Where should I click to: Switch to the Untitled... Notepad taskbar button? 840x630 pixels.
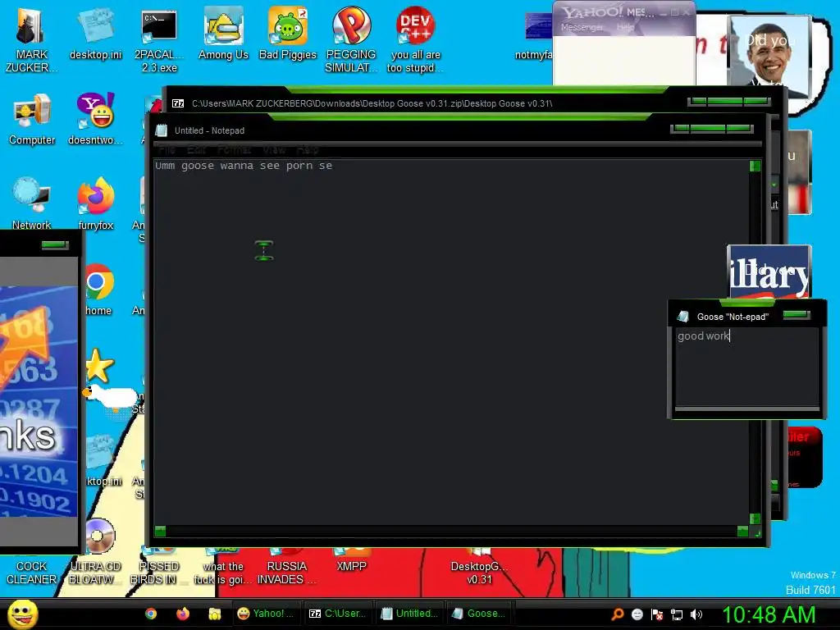pos(410,614)
